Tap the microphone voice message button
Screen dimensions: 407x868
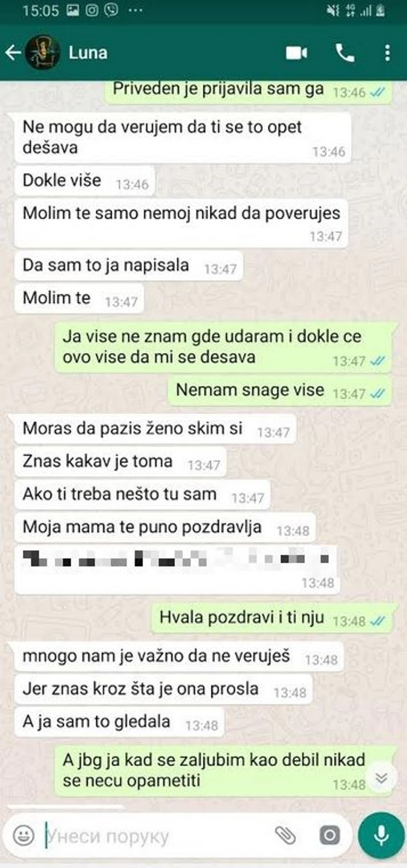point(381,835)
